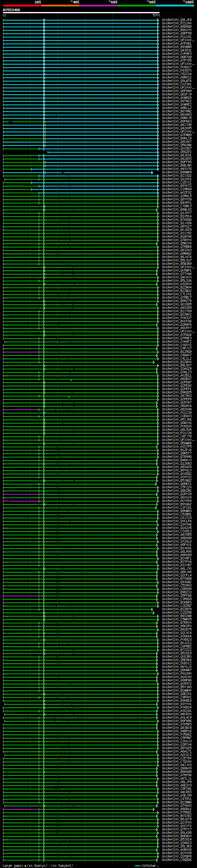Open hit UniRef100_P21240
The width and height of the screenshot is (197, 868).
coord(177,24)
